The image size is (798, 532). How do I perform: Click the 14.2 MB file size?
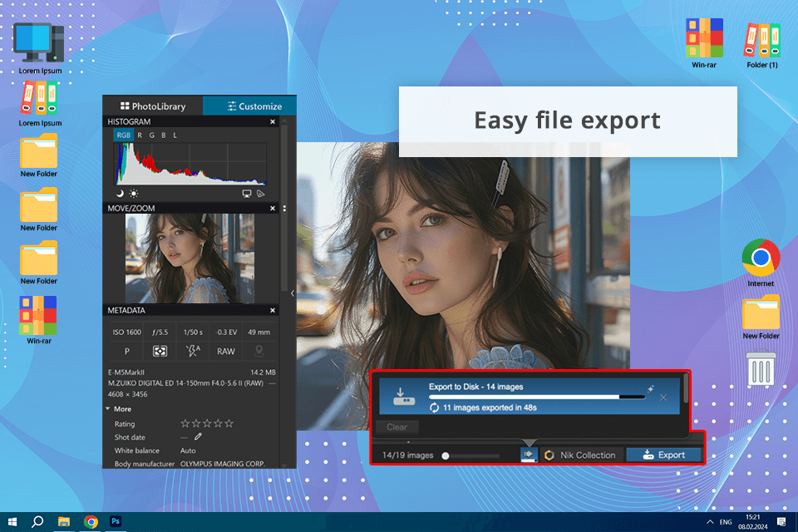[264, 372]
